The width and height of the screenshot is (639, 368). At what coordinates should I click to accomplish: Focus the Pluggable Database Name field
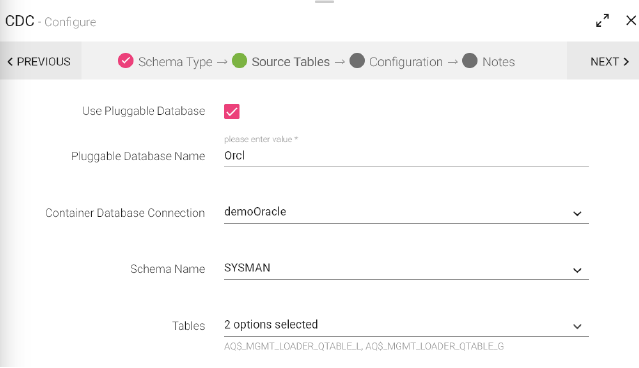[x=406, y=156]
